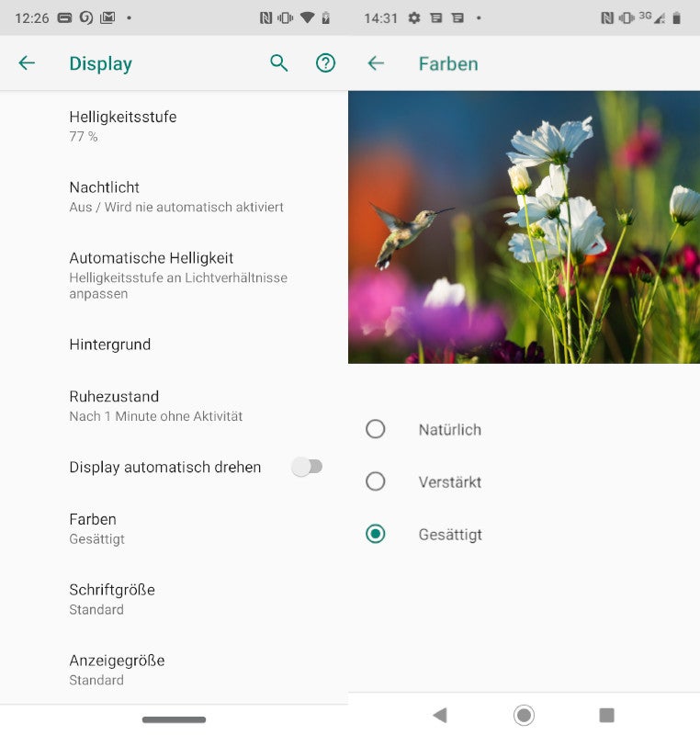Screen dimensions: 700x735
Task: Open the Anzeigegröße display size setting
Action: pyautogui.click(x=174, y=670)
